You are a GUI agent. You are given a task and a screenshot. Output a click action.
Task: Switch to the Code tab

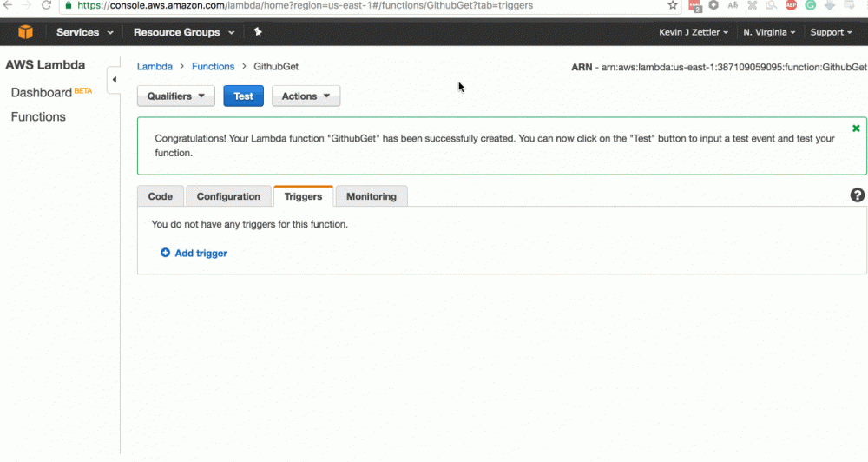click(x=160, y=196)
